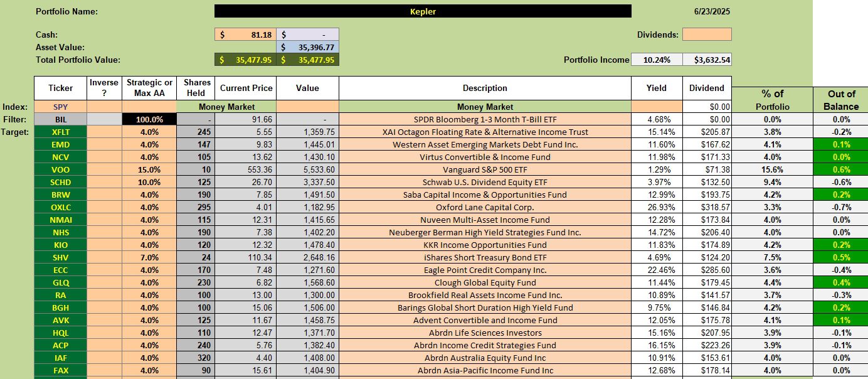Click current price 110.34 cell
868x379 pixels.
click(245, 257)
